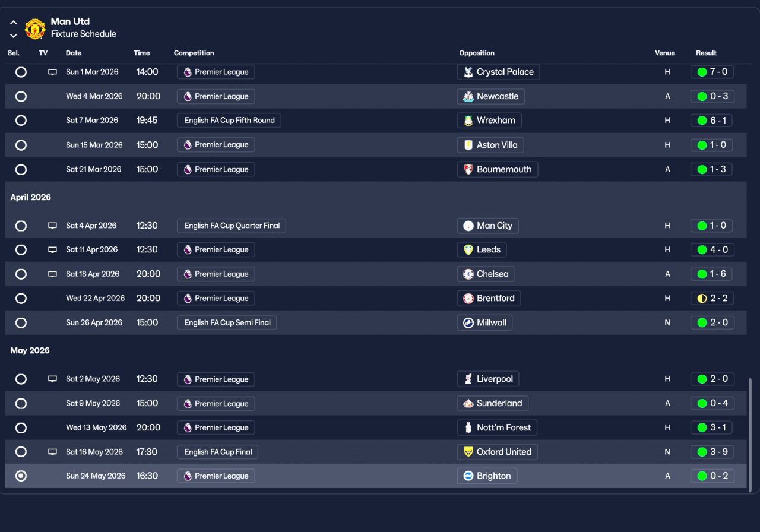Click the Wrexham club crest
Screen dimensions: 760x532
click(x=468, y=121)
